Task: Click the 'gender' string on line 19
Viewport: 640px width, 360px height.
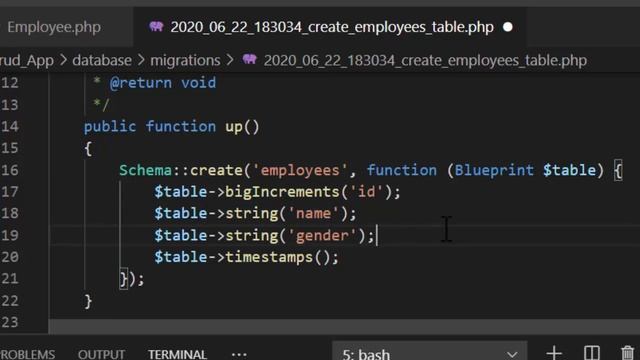Action: 322,235
